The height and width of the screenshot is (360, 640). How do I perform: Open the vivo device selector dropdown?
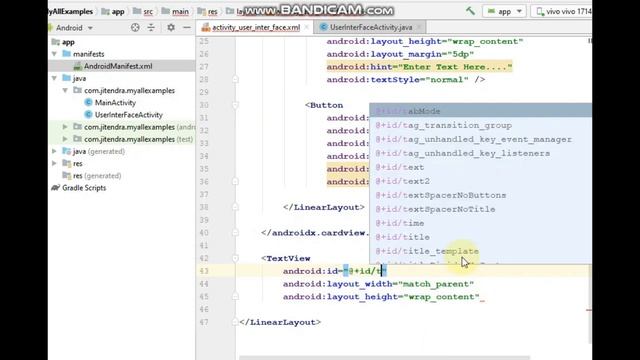coord(563,11)
